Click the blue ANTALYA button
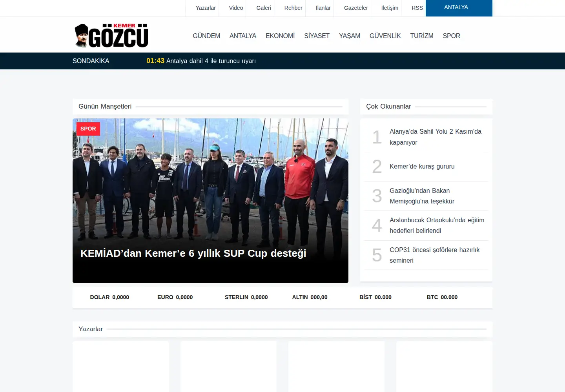Image resolution: width=565 pixels, height=392 pixels. (x=459, y=8)
